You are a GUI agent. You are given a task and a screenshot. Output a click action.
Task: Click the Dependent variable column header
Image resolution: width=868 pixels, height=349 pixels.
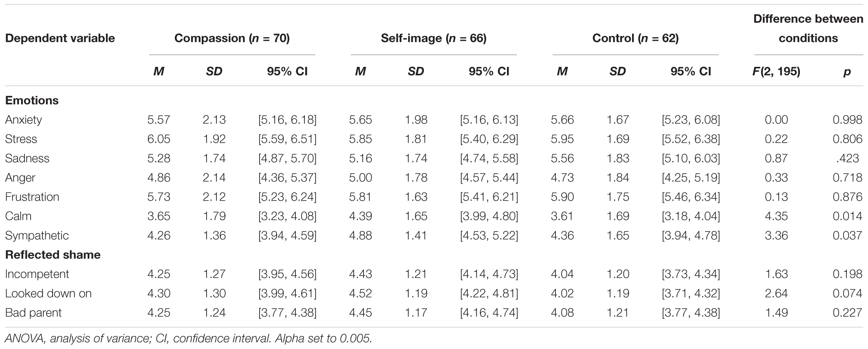click(x=60, y=38)
